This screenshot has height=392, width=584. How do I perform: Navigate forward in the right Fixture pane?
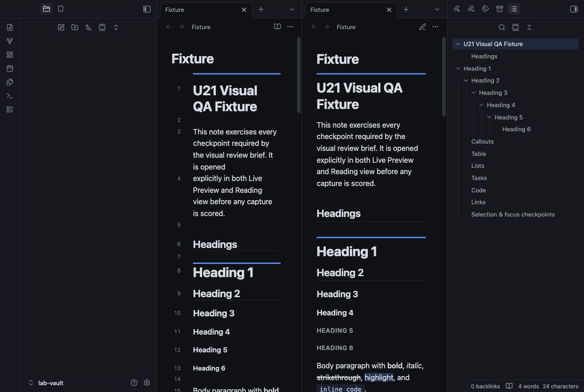click(327, 27)
